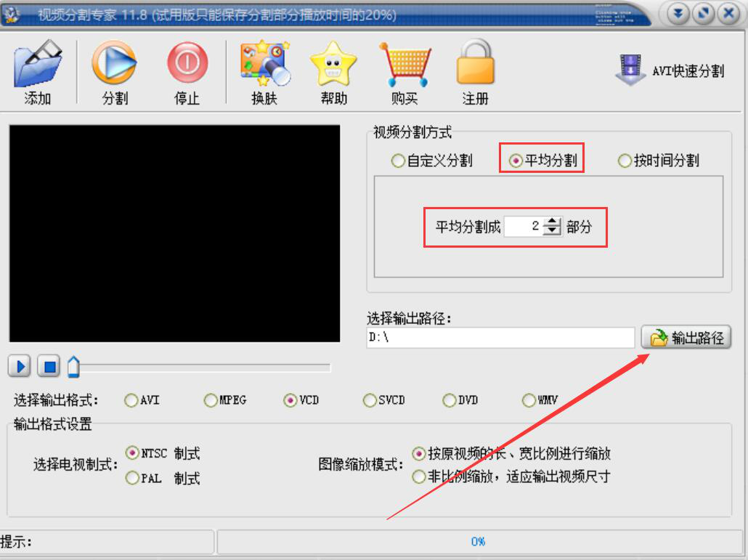
Task: Select SVCD output format
Action: 384,399
